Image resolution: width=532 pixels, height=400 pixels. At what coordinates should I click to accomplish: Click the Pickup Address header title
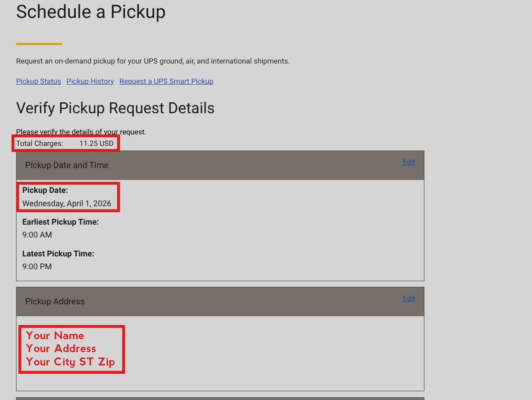(55, 301)
